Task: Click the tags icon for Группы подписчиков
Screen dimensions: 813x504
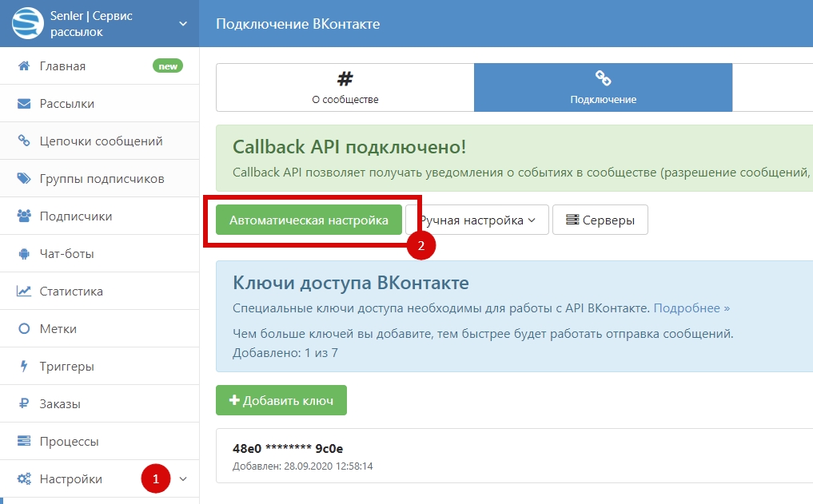Action: tap(24, 179)
